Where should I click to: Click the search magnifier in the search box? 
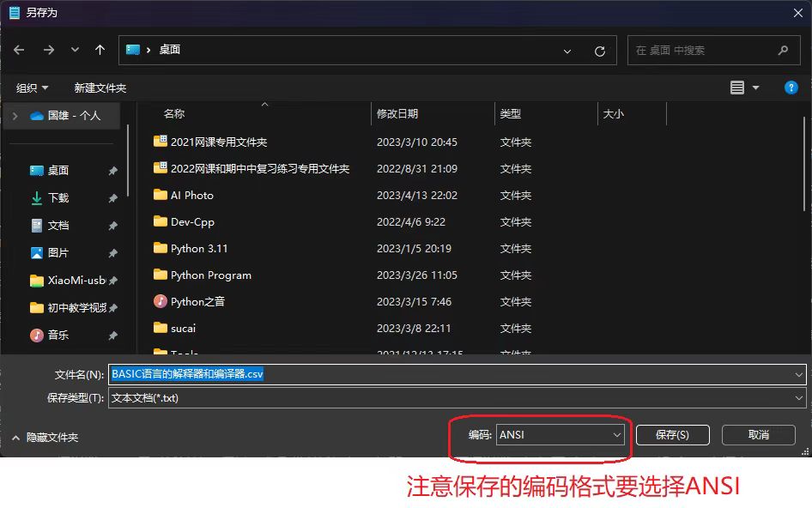(x=782, y=51)
